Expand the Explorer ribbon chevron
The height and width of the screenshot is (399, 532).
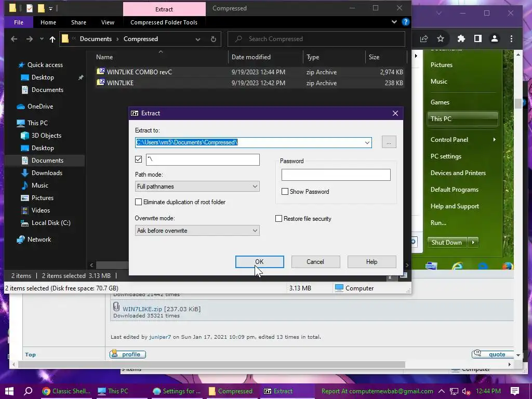pos(394,22)
